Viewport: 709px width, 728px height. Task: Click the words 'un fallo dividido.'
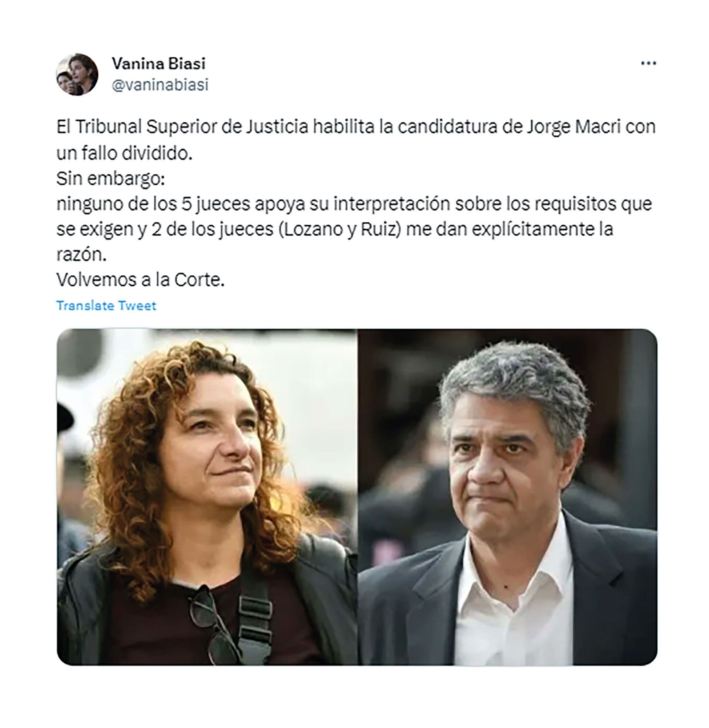pos(124,153)
